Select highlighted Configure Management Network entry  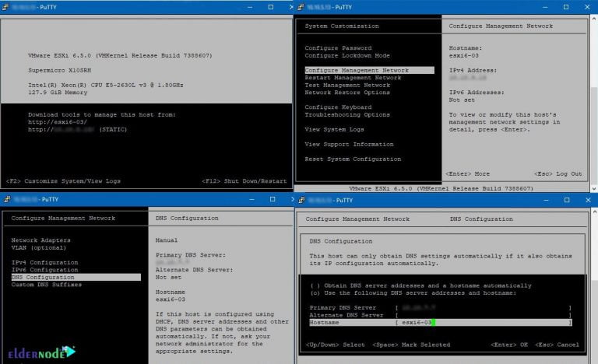pyautogui.click(x=369, y=70)
